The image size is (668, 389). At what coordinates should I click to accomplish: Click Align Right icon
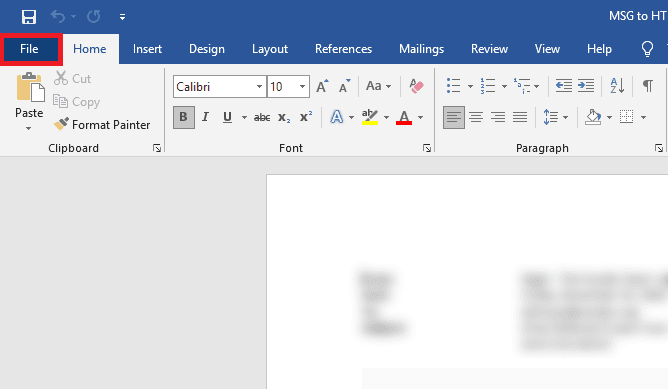point(498,117)
